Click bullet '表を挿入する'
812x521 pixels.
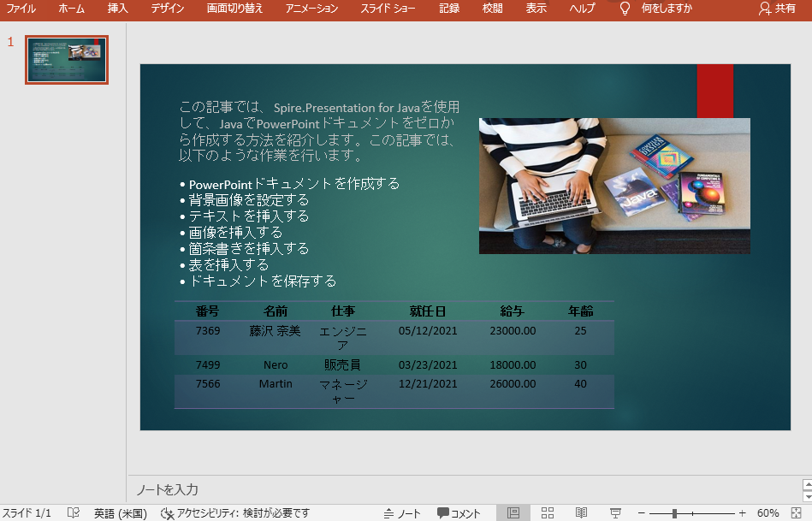(228, 264)
